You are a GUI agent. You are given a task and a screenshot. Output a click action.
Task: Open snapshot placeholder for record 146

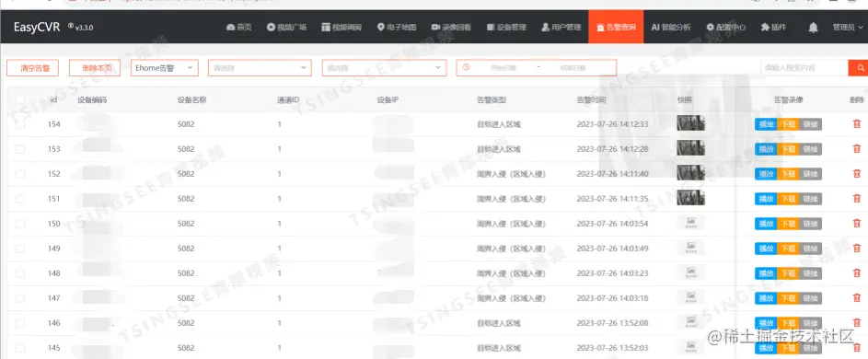click(x=690, y=322)
